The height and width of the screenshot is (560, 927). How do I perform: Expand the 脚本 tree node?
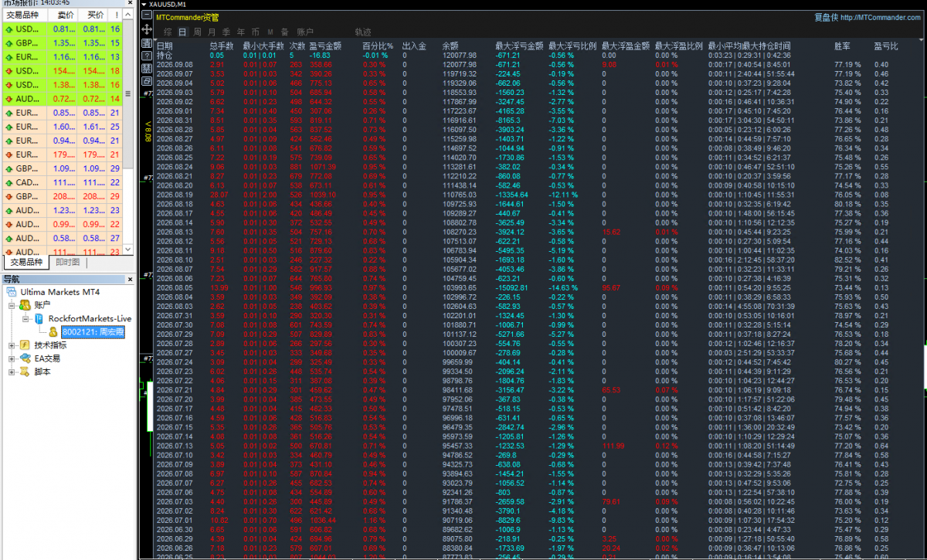click(x=12, y=372)
